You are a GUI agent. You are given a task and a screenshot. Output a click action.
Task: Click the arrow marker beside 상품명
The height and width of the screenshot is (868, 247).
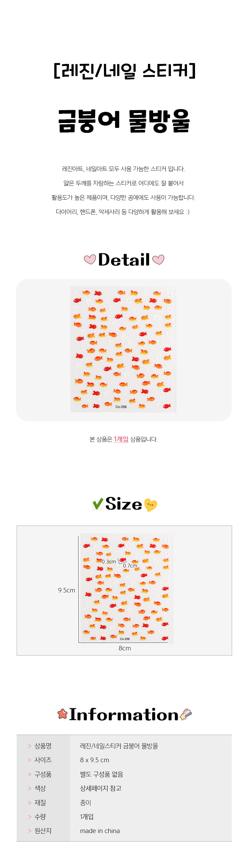29,746
